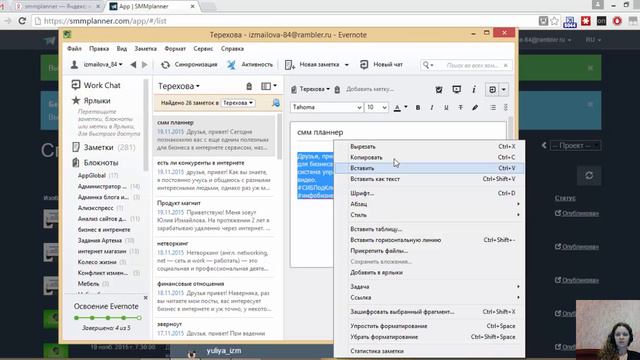Insert a numbered list
Viewport: 640px width, 360px height.
point(506,107)
